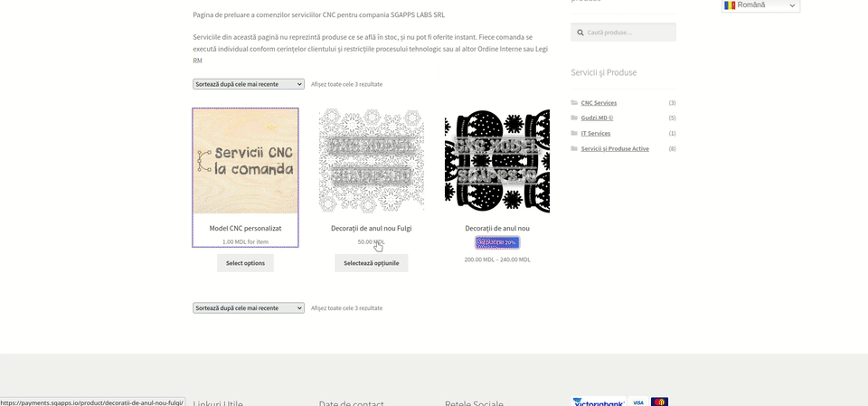The height and width of the screenshot is (406, 868).
Task: Click the folder icon beside Gudzi.MD
Action: [574, 118]
